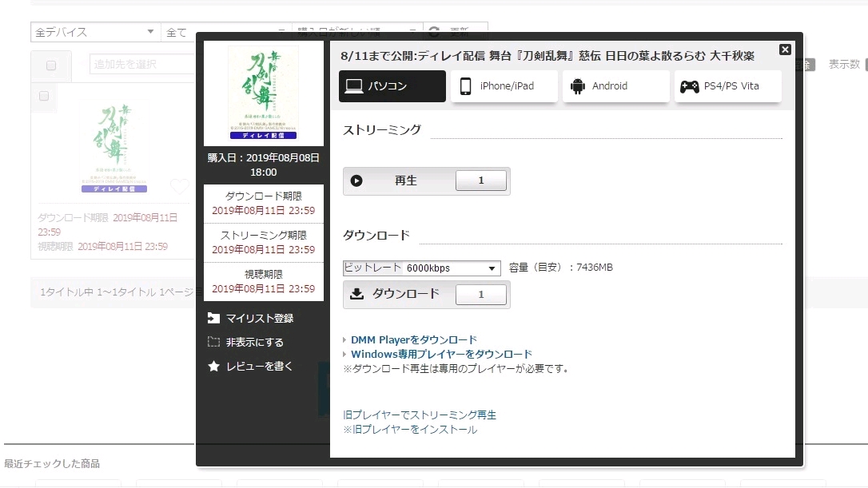This screenshot has height=488, width=868.
Task: Click the game controller icon
Action: click(x=689, y=86)
